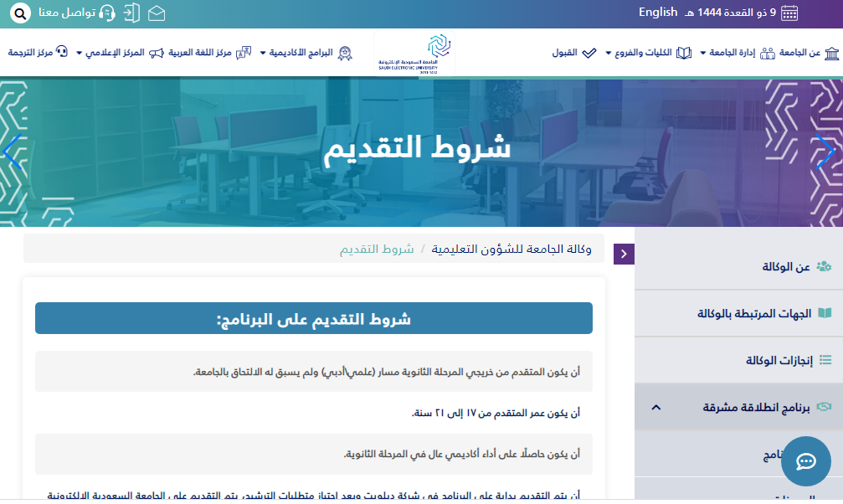Click the people icon beside إدارة الجامعة

click(x=768, y=53)
